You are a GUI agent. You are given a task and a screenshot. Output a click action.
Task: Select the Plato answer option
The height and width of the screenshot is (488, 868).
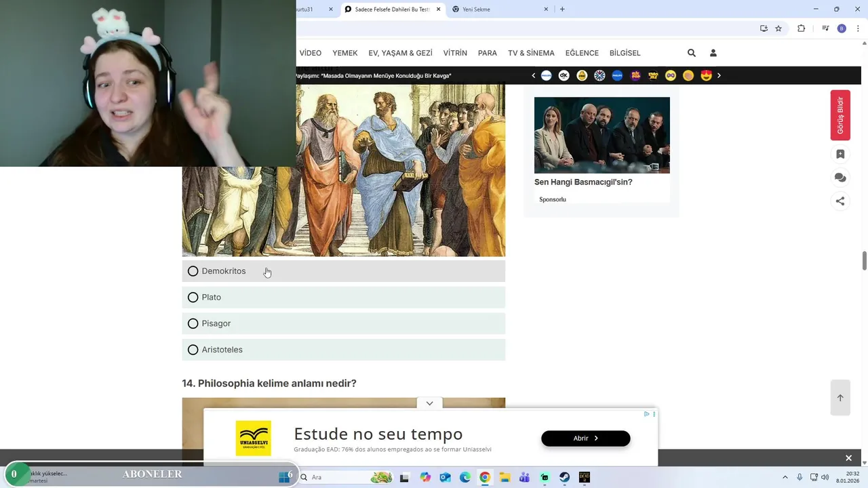(343, 298)
